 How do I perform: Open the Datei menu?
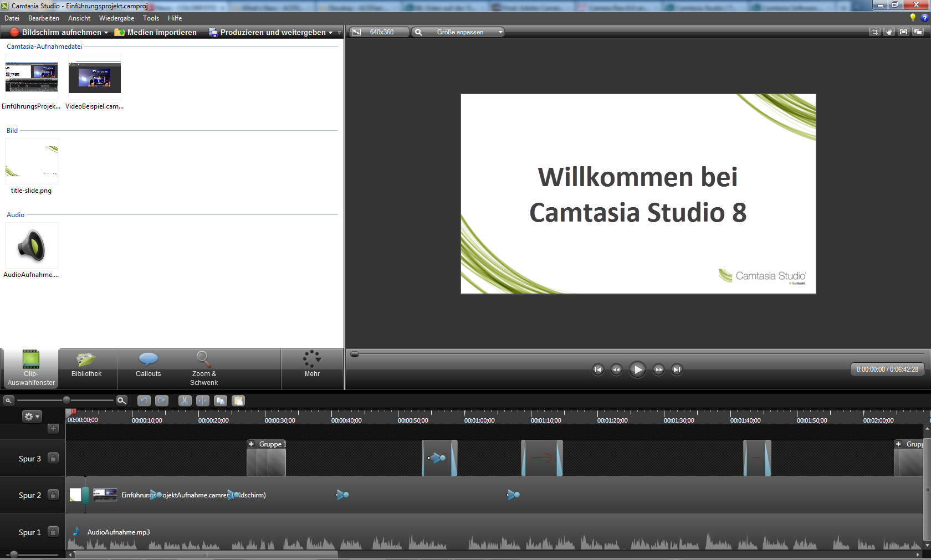click(12, 18)
